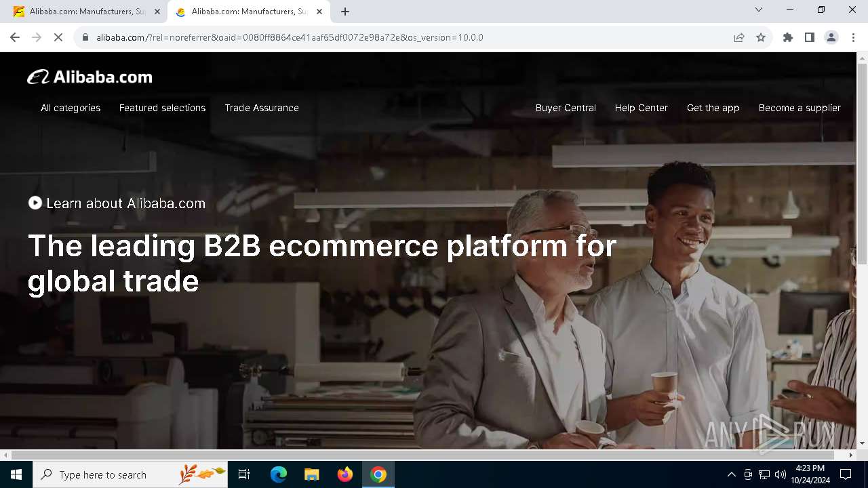
Task: Go forward to the next page
Action: click(37, 37)
